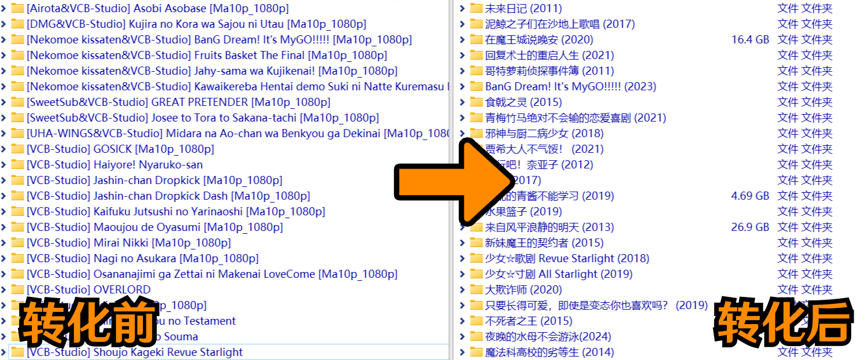Expand the Osananajimi ga Zettai ni Makenai chevron
Image resolution: width=868 pixels, height=360 pixels.
point(5,274)
